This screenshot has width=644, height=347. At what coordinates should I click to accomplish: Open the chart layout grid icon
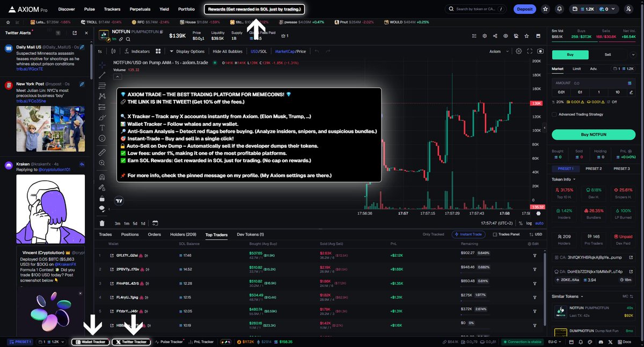point(158,51)
